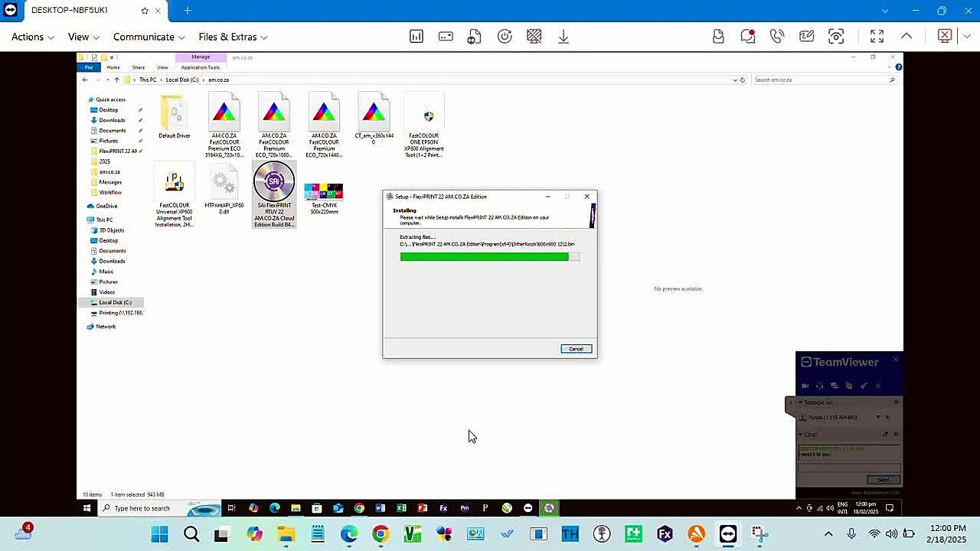This screenshot has height=551, width=980.
Task: Open Local Disk (C:) in navigation pane
Action: point(115,302)
